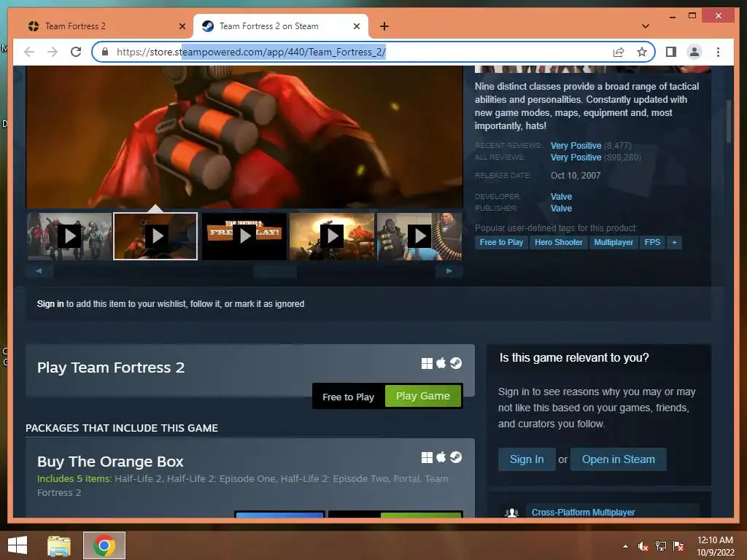Play the selected Pyro trailer thumbnail
Screen dimensions: 747x560
click(155, 236)
